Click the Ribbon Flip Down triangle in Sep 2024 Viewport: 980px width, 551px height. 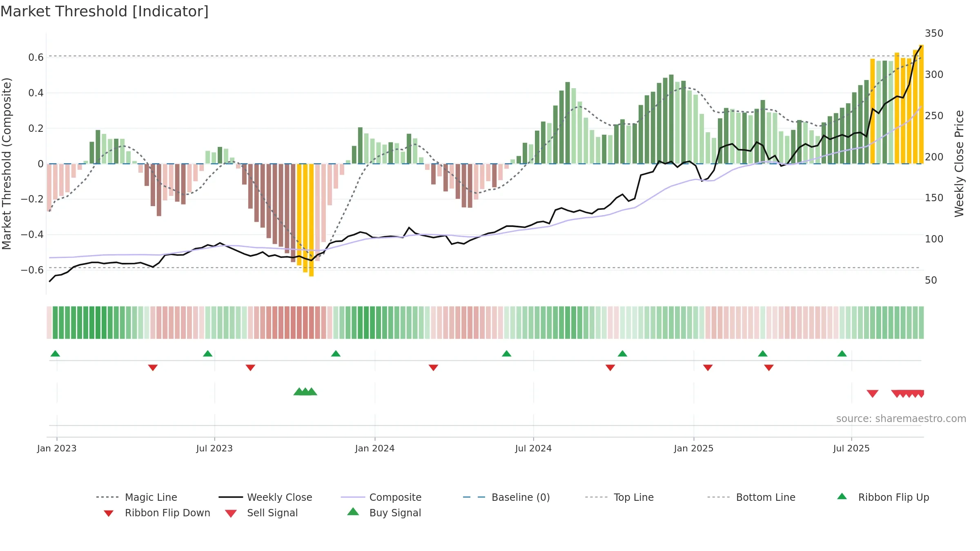(610, 368)
